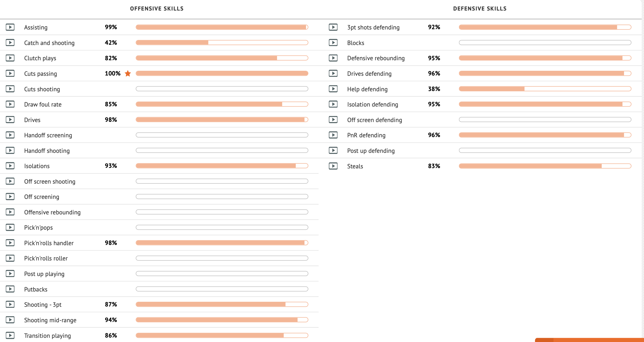This screenshot has height=342, width=644.
Task: Click the Drives defending percentage bar
Action: pyautogui.click(x=545, y=73)
